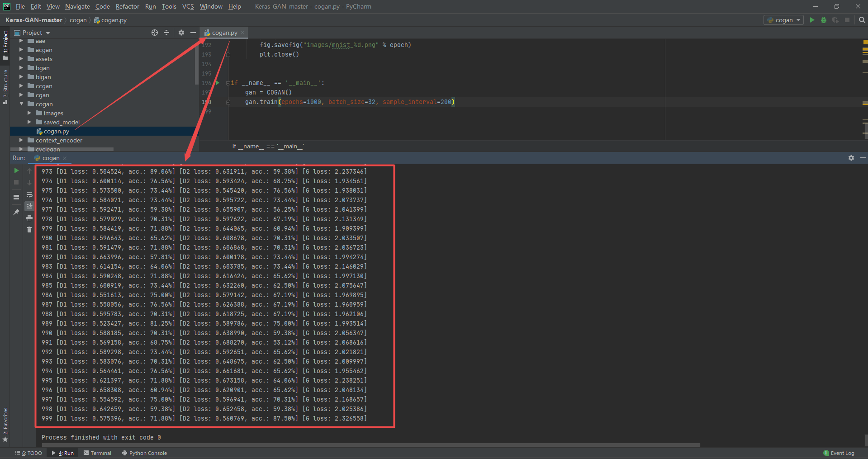Click the Project tree horizontal scrollbar
This screenshot has height=459, width=868.
coord(62,149)
